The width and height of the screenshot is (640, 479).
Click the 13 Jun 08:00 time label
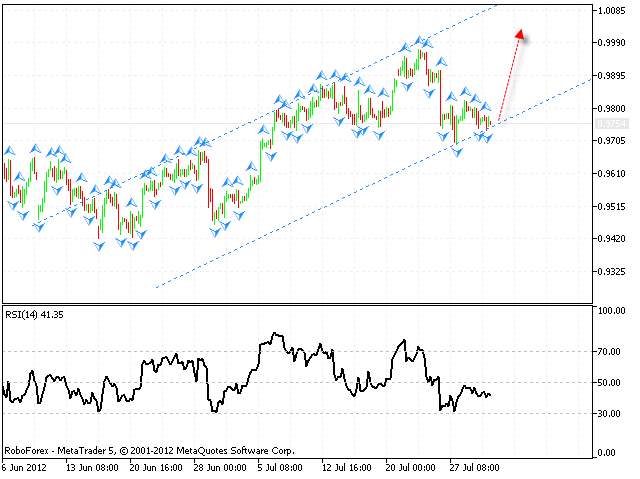click(x=92, y=468)
